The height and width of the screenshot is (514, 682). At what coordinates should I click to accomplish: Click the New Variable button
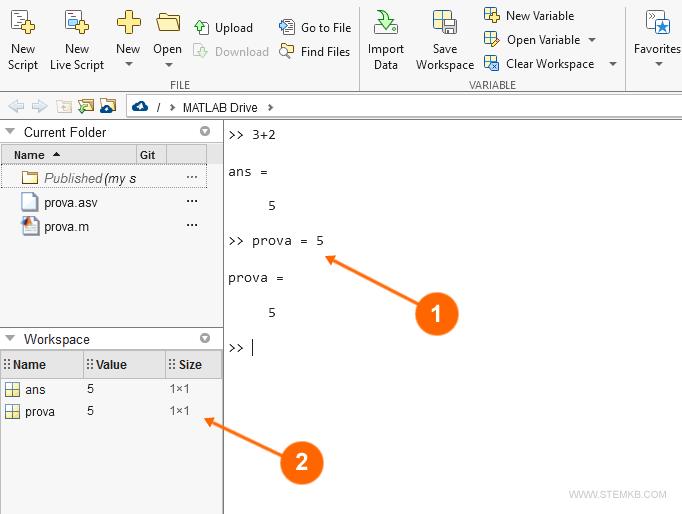[529, 16]
